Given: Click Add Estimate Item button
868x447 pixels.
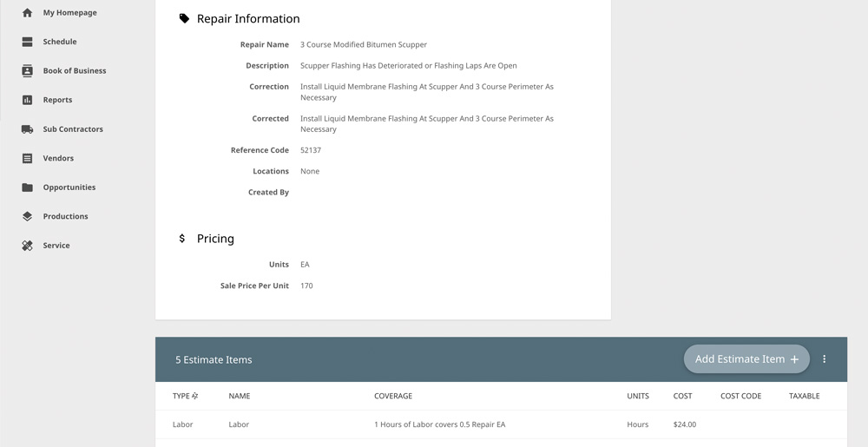Looking at the screenshot, I should [x=746, y=359].
